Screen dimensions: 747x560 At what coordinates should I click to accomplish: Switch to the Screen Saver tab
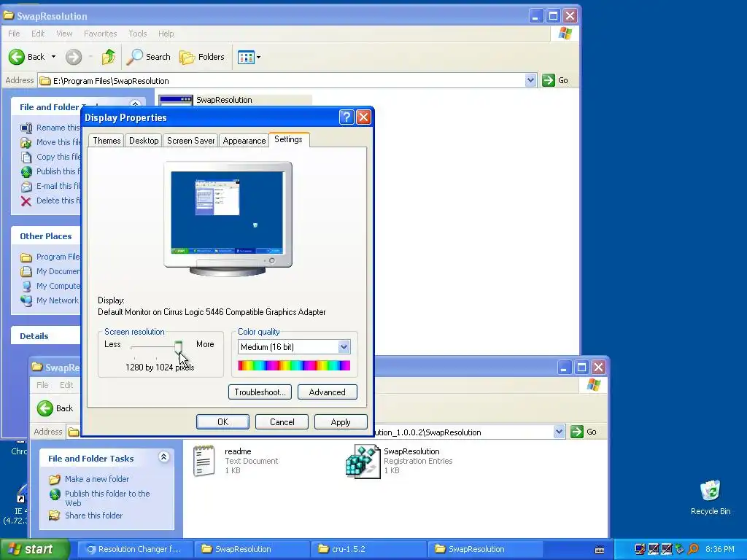(190, 141)
